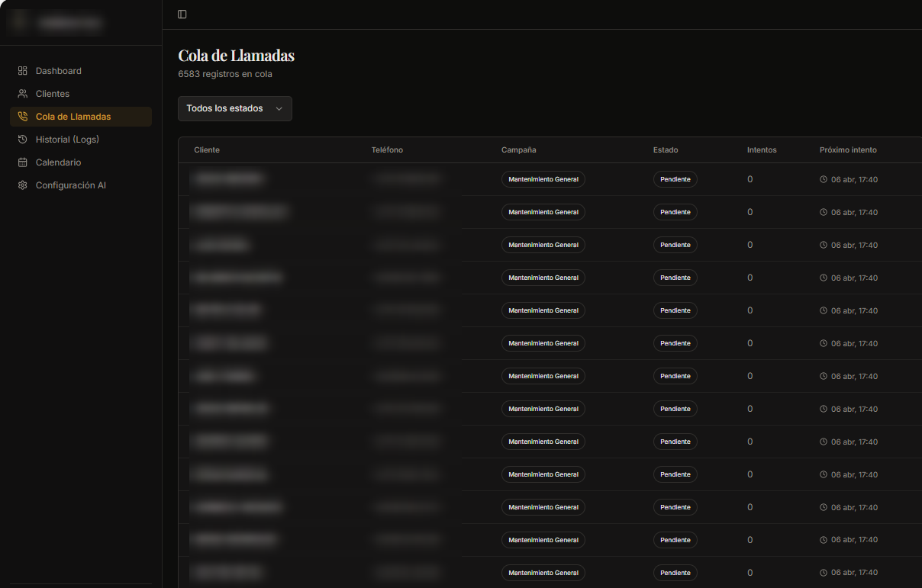The height and width of the screenshot is (588, 922).
Task: Click the "Próximo intento" column header
Action: [848, 150]
